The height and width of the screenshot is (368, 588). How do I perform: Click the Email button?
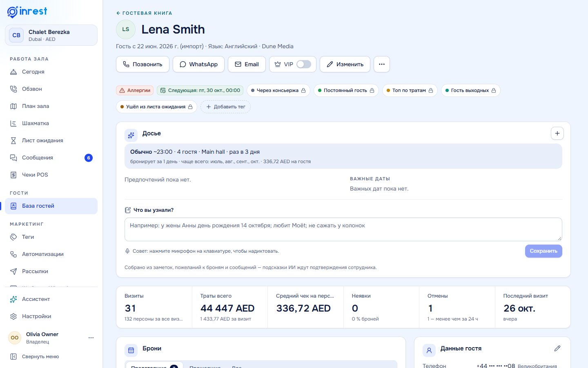pyautogui.click(x=247, y=64)
